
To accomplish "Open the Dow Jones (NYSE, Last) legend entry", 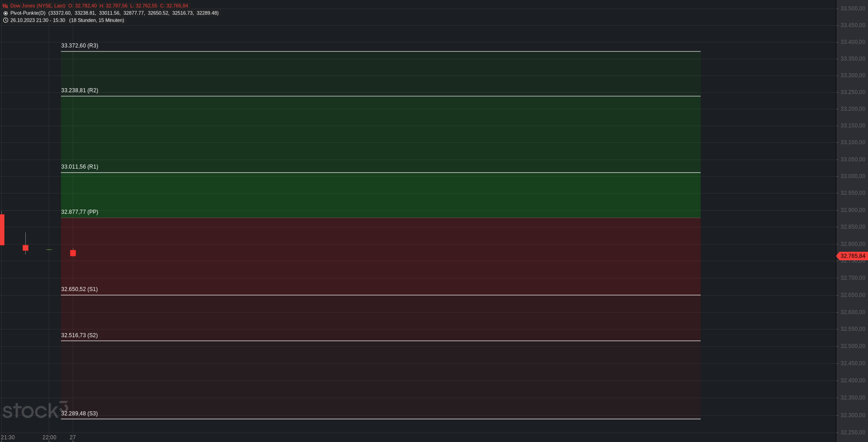I will click(38, 6).
